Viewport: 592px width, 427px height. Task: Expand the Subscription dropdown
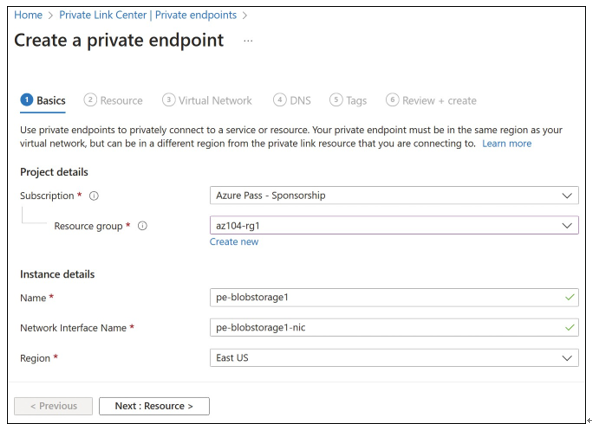pyautogui.click(x=394, y=196)
